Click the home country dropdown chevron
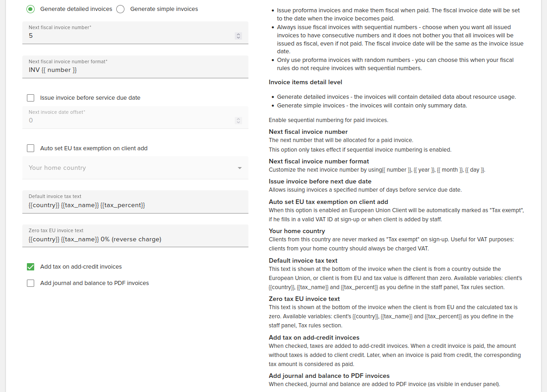The width and height of the screenshot is (547, 392). point(239,168)
